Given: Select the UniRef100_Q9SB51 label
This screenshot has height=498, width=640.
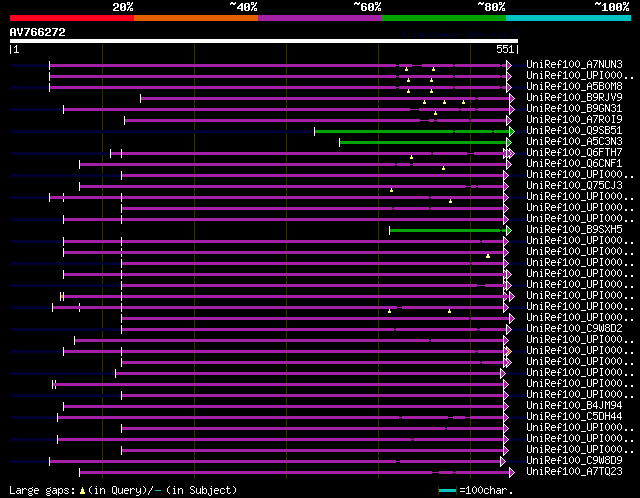Looking at the screenshot, I should pos(574,131).
